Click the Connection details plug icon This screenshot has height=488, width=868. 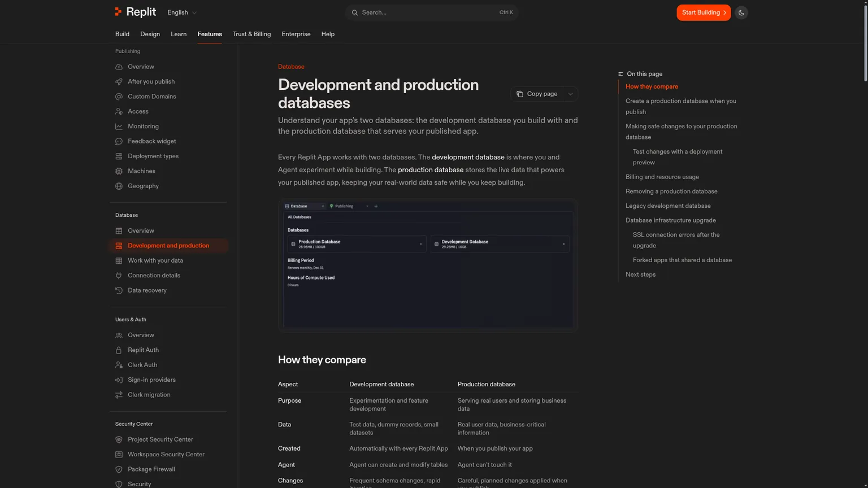coord(119,276)
